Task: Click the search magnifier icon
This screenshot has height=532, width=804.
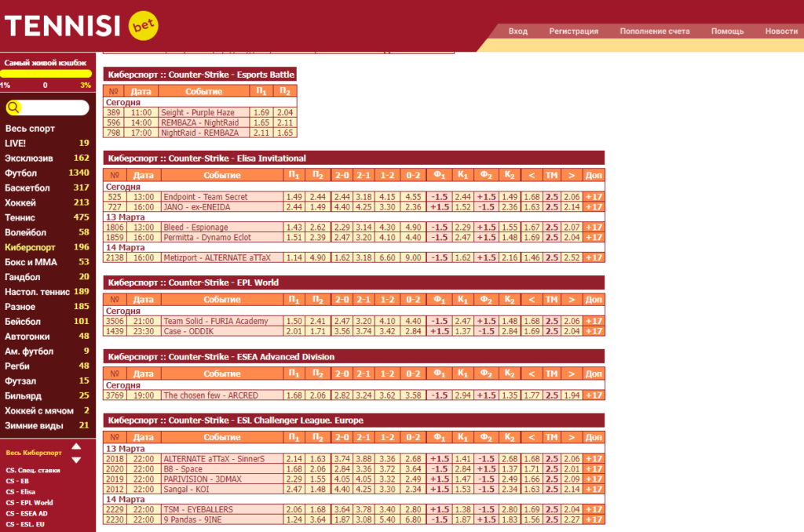Action: (x=13, y=107)
